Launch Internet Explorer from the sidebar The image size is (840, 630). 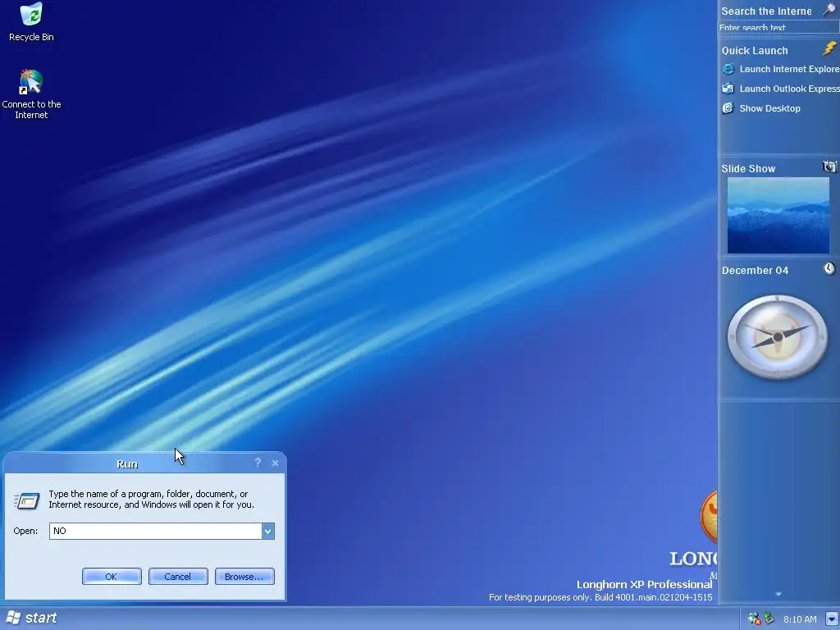click(x=789, y=69)
